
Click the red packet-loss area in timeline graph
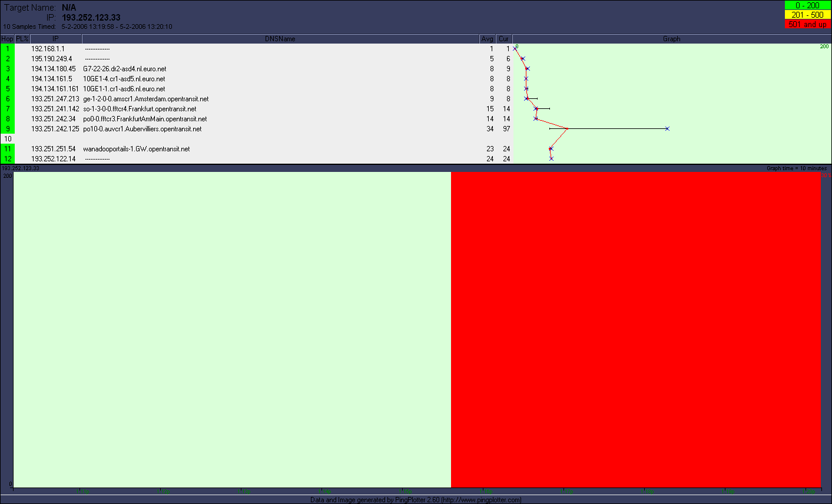635,330
